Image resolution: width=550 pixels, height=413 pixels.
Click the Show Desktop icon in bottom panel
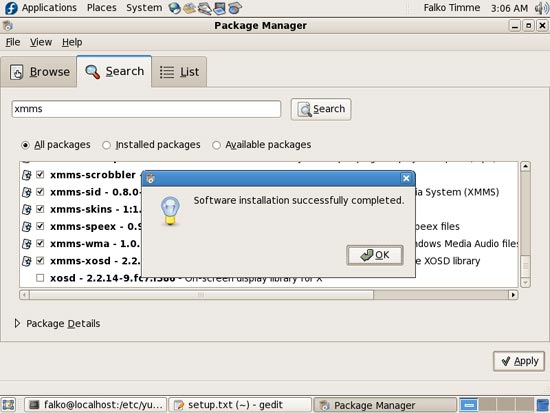click(x=8, y=405)
